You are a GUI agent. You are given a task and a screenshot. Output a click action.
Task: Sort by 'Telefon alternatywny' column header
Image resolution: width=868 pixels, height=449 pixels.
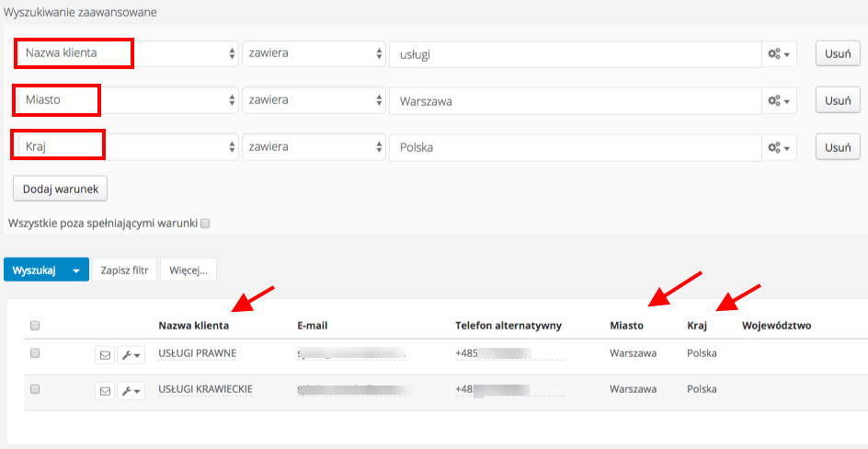coord(508,326)
